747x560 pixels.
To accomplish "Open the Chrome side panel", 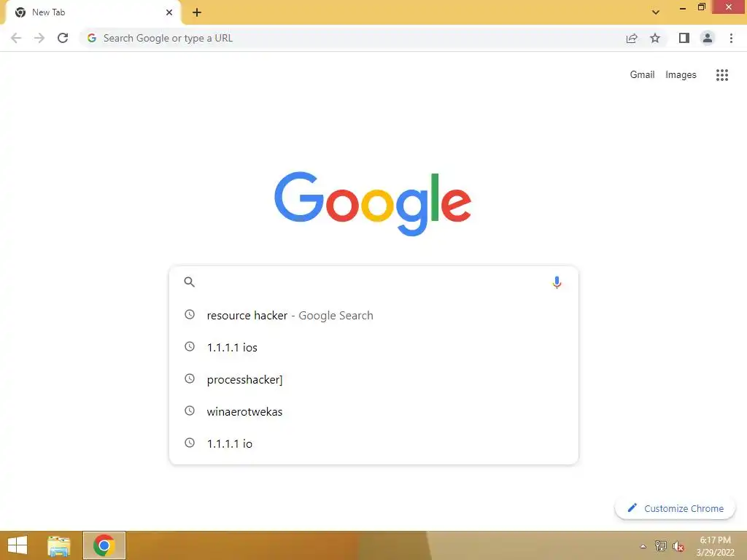I will click(x=684, y=38).
